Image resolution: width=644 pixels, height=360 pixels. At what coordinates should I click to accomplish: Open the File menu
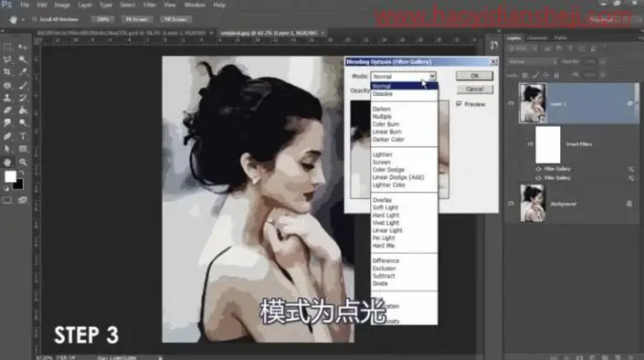(25, 5)
